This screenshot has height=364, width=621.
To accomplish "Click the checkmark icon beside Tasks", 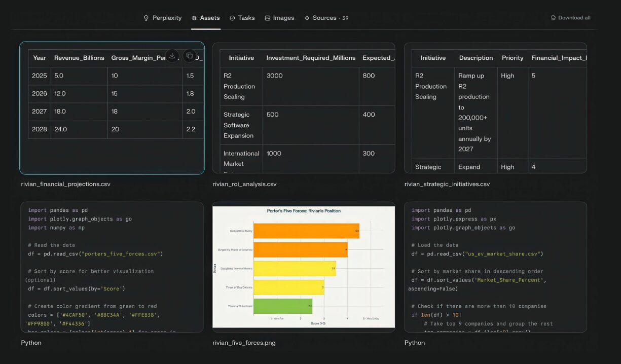I will coord(232,18).
